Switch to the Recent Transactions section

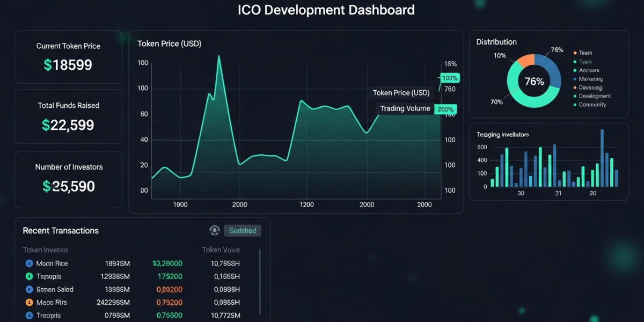[61, 230]
